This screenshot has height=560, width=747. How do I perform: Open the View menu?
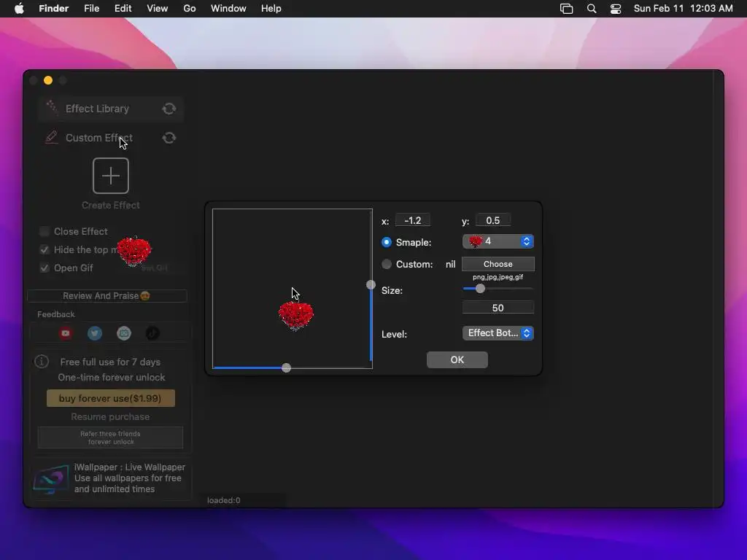(x=158, y=9)
